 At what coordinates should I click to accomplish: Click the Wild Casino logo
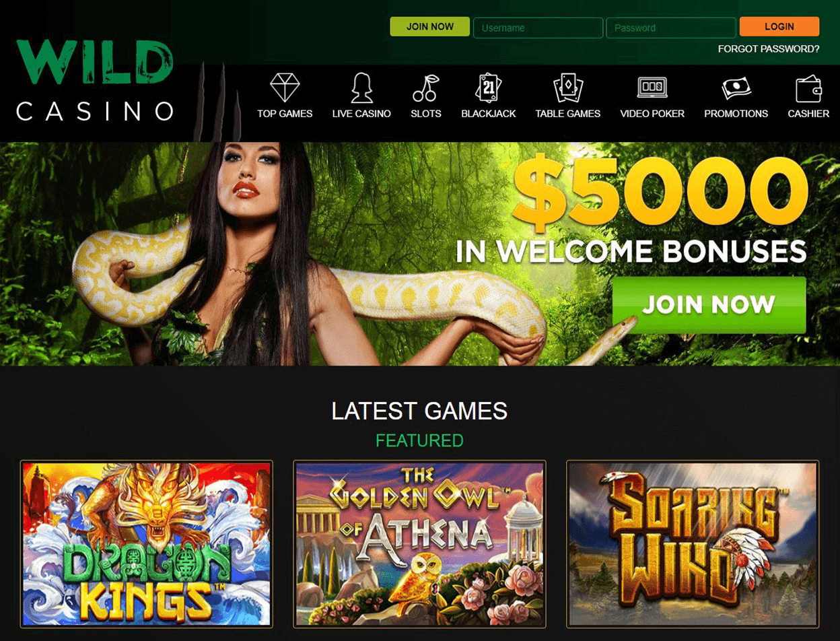pyautogui.click(x=95, y=80)
